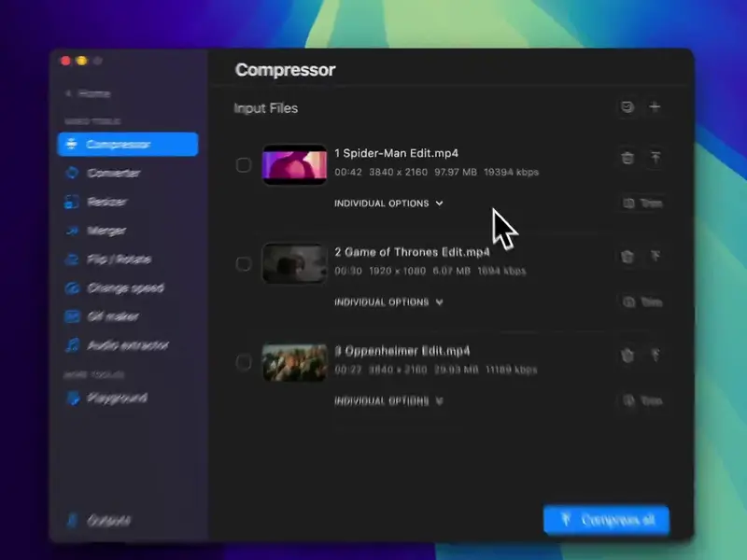Click the "Compressor" page title
This screenshot has width=747, height=560.
pyautogui.click(x=286, y=70)
